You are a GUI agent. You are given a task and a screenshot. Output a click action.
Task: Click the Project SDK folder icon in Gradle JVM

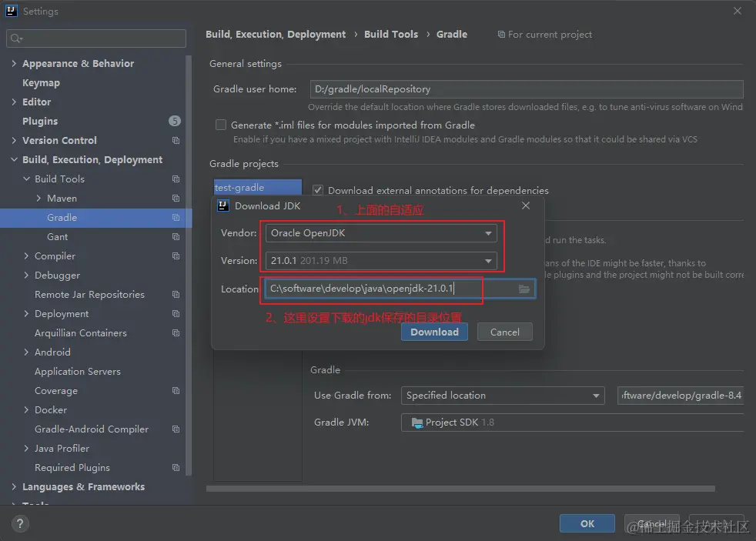[x=417, y=422]
